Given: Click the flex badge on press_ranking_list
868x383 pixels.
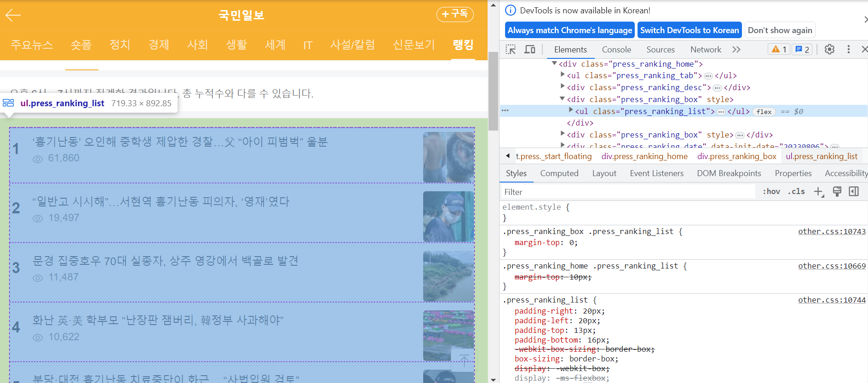Looking at the screenshot, I should point(764,112).
